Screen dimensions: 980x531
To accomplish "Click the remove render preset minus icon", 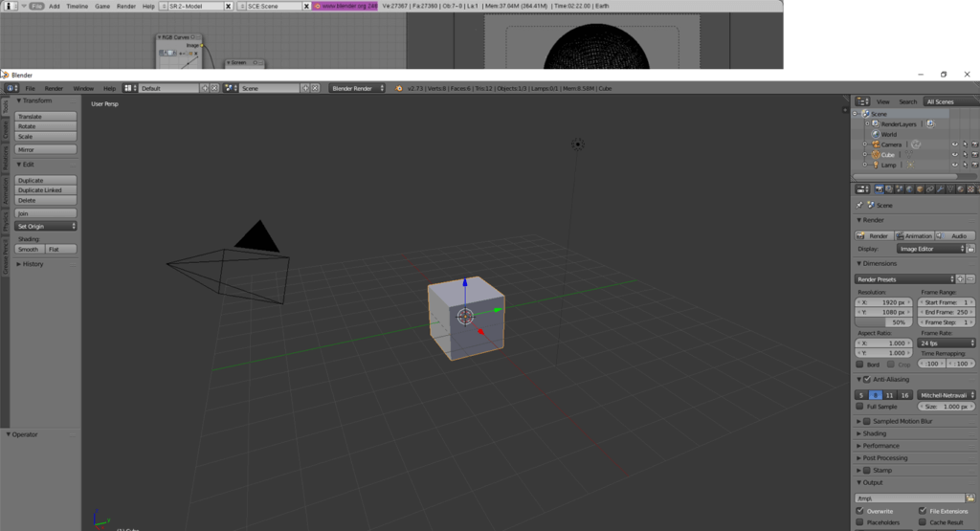I will (970, 279).
